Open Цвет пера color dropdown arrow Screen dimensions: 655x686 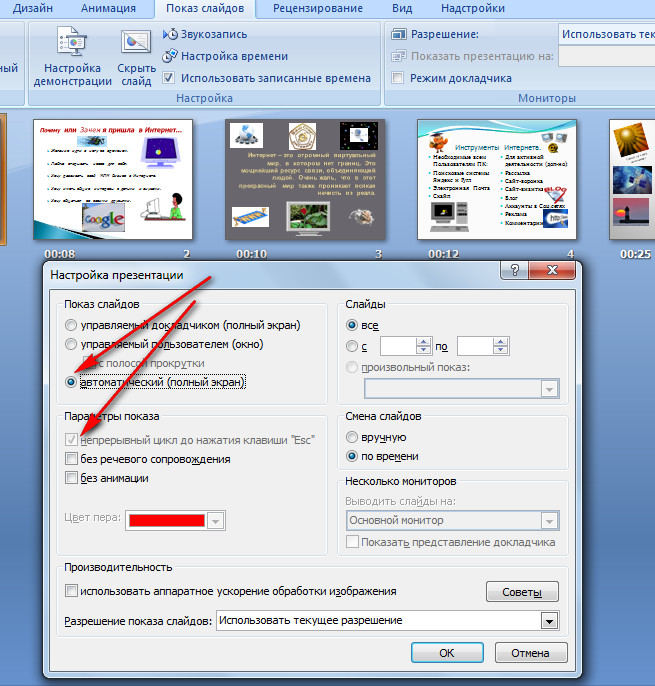[x=215, y=521]
